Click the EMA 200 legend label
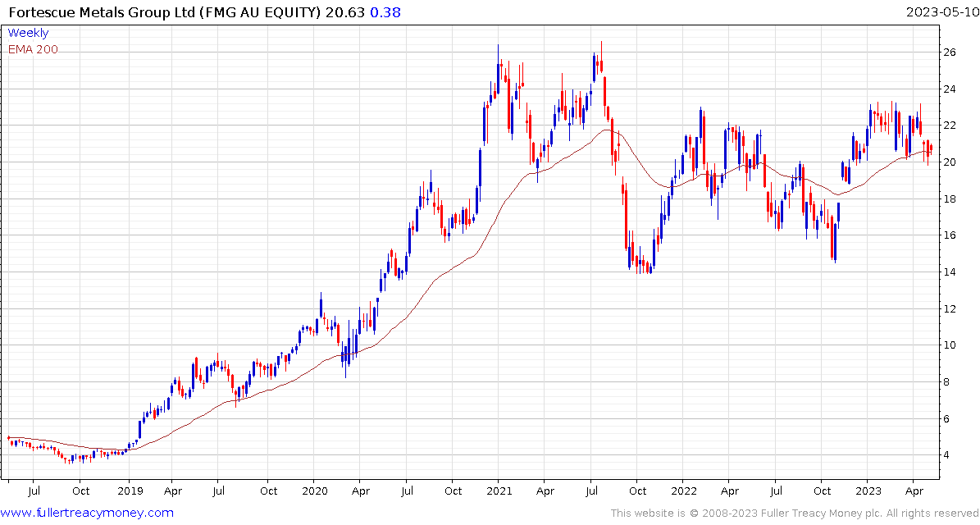This screenshot has width=980, height=525. (33, 49)
